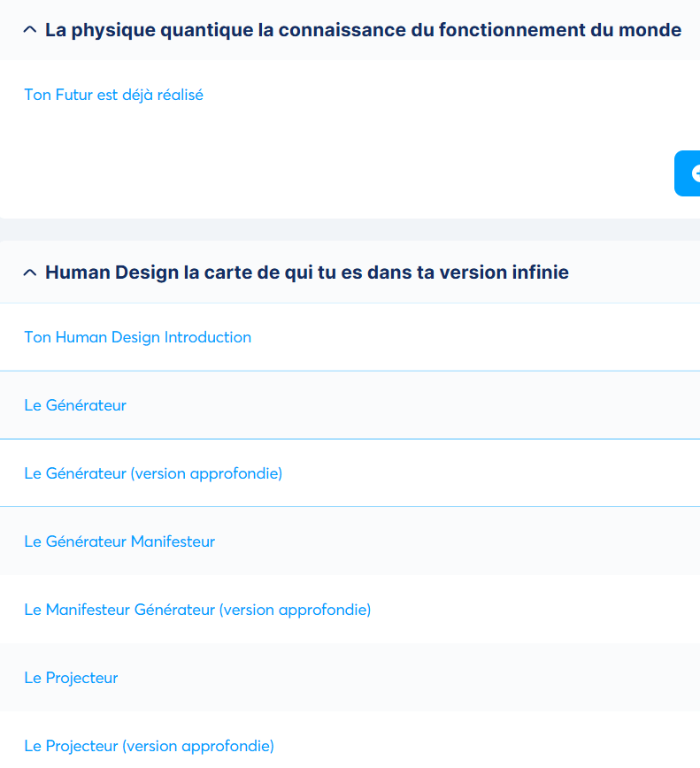Open 'Le Manifesteur Générateur (version approfondie)'
The height and width of the screenshot is (768, 700).
coord(197,610)
